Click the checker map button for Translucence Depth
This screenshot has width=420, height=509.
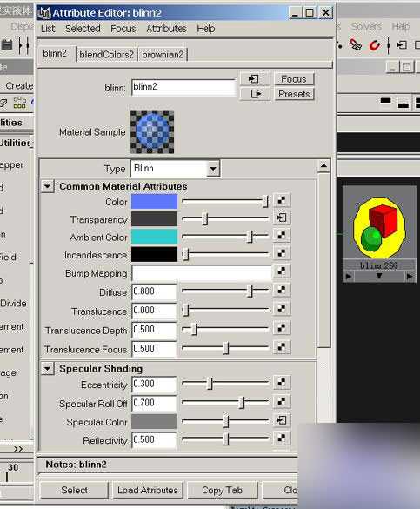point(281,328)
